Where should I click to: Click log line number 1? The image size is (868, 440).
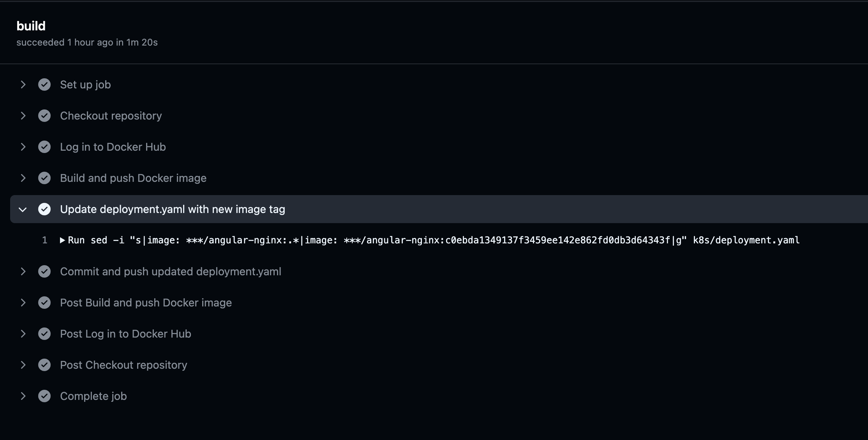45,240
